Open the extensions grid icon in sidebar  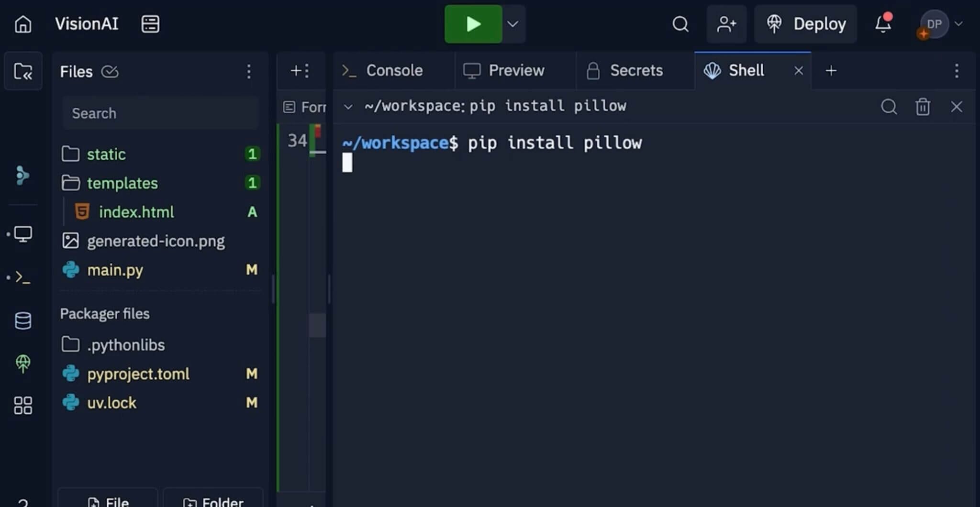click(23, 406)
